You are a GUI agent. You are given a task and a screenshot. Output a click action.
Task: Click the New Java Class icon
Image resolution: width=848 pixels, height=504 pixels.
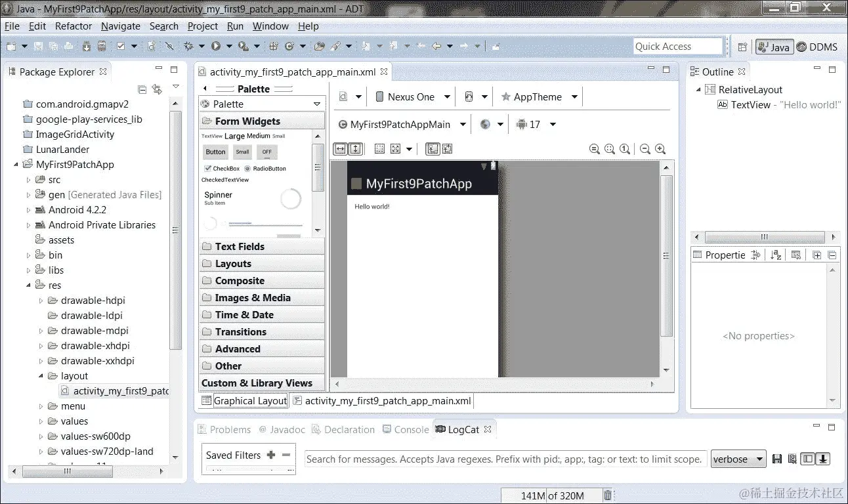point(290,46)
